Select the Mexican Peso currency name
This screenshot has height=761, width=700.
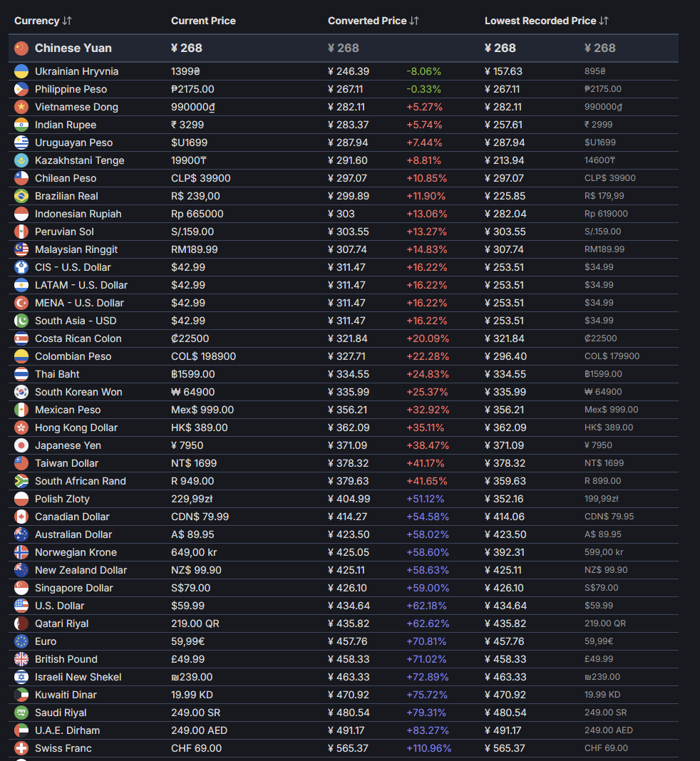68,410
